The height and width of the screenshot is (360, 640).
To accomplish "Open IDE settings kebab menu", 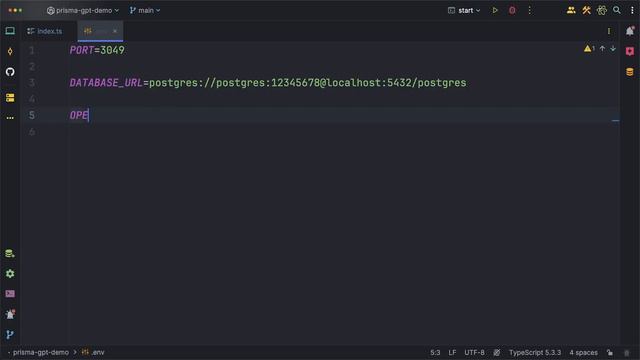I will 632,10.
